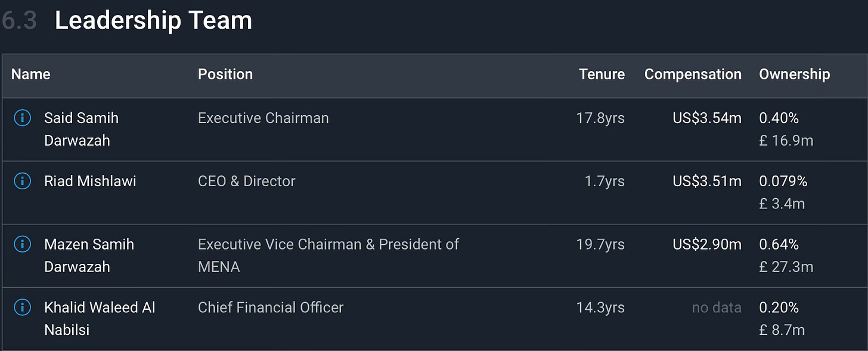Open info icon next to Riad Mishlawi
868x351 pixels.
[22, 181]
